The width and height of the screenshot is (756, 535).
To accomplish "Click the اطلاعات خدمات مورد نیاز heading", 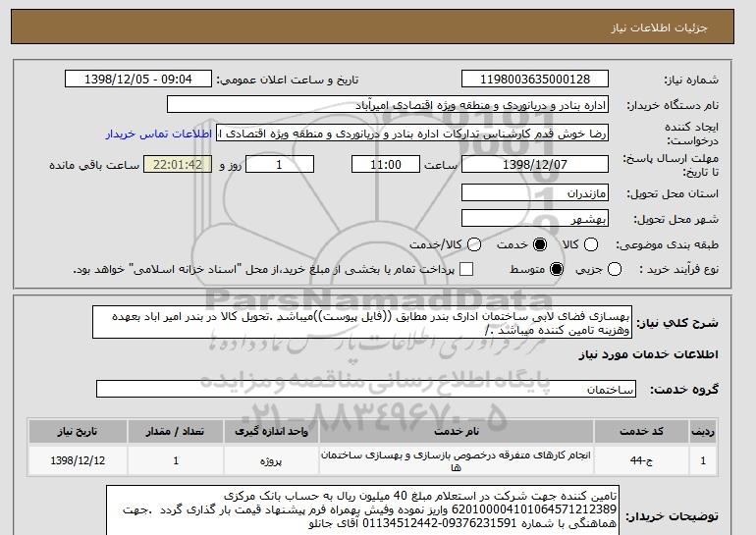I will (x=648, y=354).
